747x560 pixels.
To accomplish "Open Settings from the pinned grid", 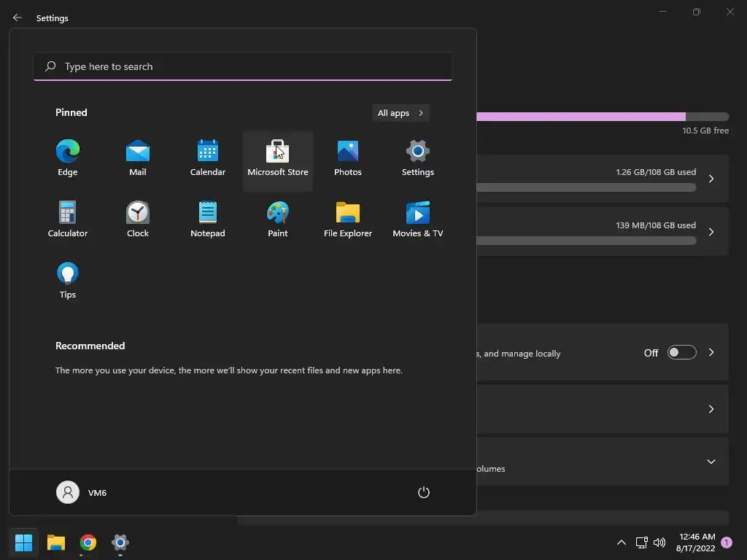I will tap(418, 160).
